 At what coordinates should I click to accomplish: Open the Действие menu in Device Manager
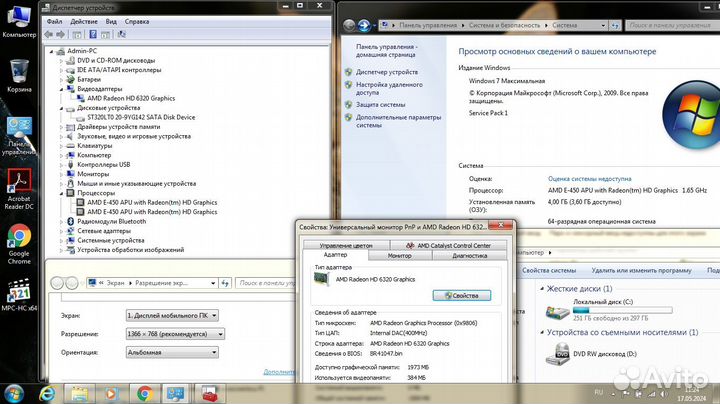point(84,22)
